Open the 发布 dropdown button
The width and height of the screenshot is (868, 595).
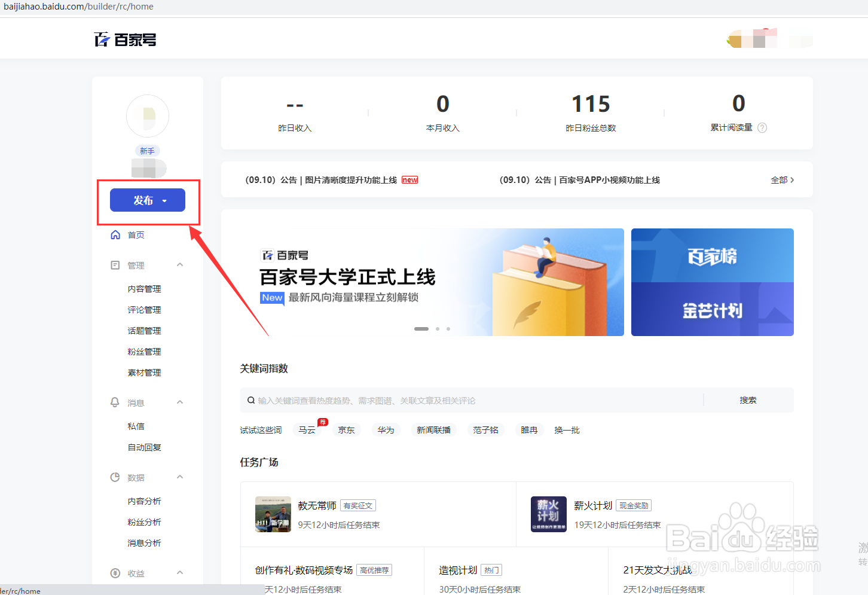pos(148,200)
